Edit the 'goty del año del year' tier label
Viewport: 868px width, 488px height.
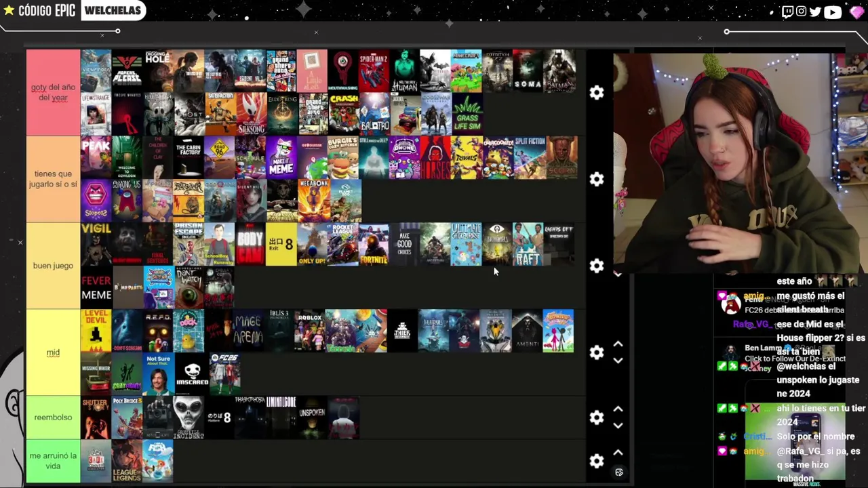pyautogui.click(x=53, y=92)
